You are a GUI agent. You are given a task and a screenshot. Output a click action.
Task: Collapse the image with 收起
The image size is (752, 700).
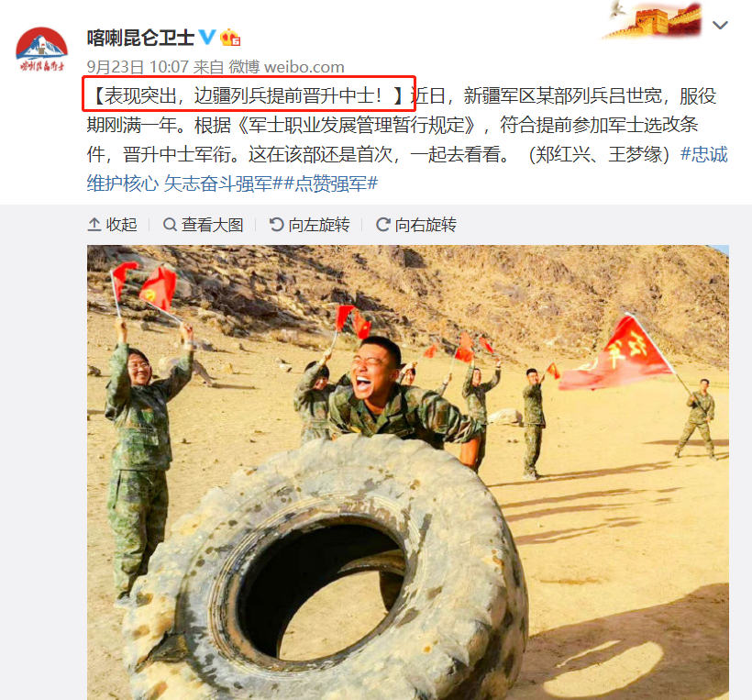[x=112, y=224]
